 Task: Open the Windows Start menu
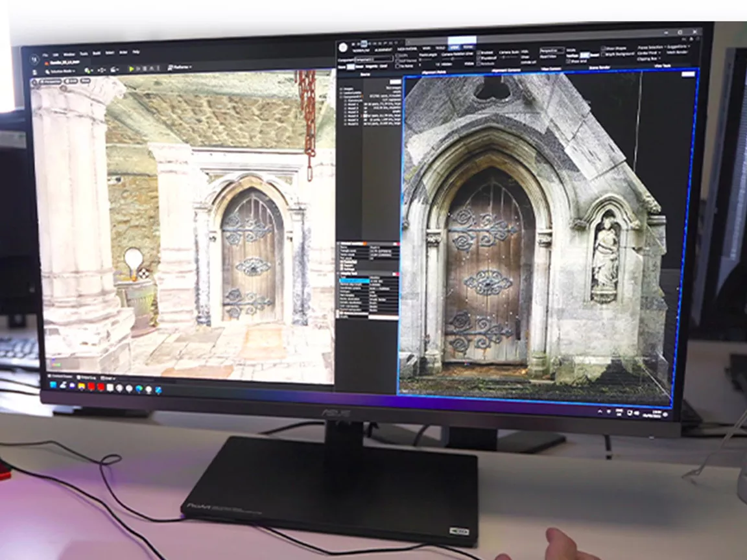(x=53, y=385)
